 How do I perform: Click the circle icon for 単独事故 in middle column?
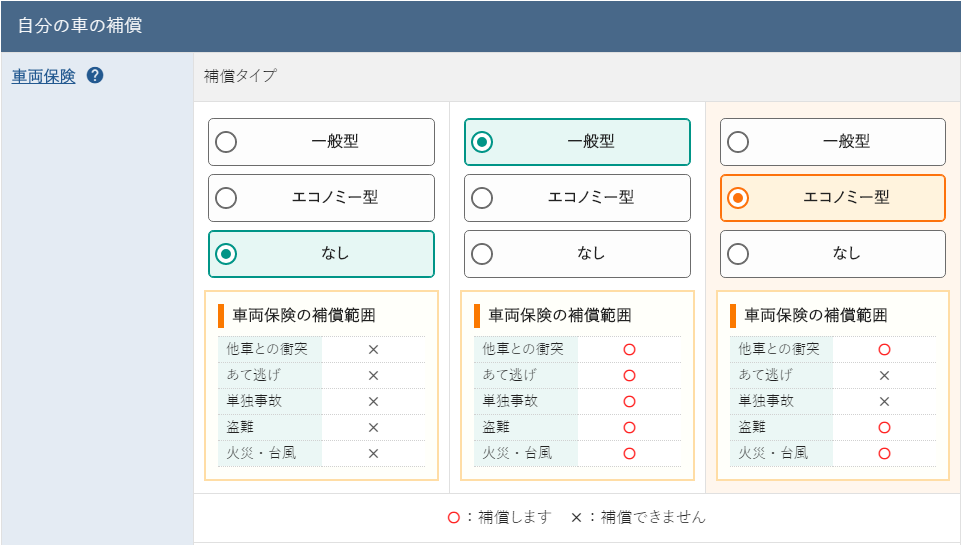click(629, 401)
